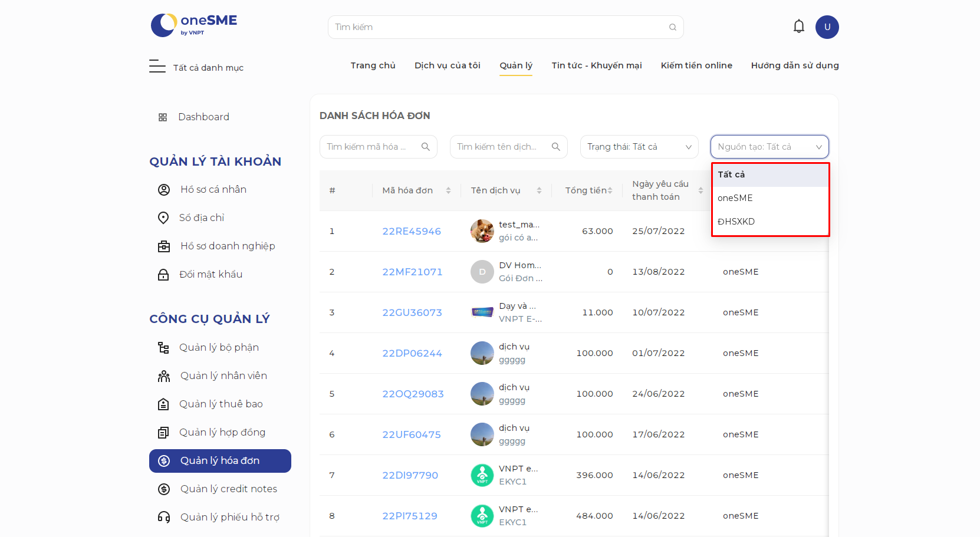Click the 13/08/2022 date cell
Viewport: 980px width, 537px height.
tap(659, 272)
